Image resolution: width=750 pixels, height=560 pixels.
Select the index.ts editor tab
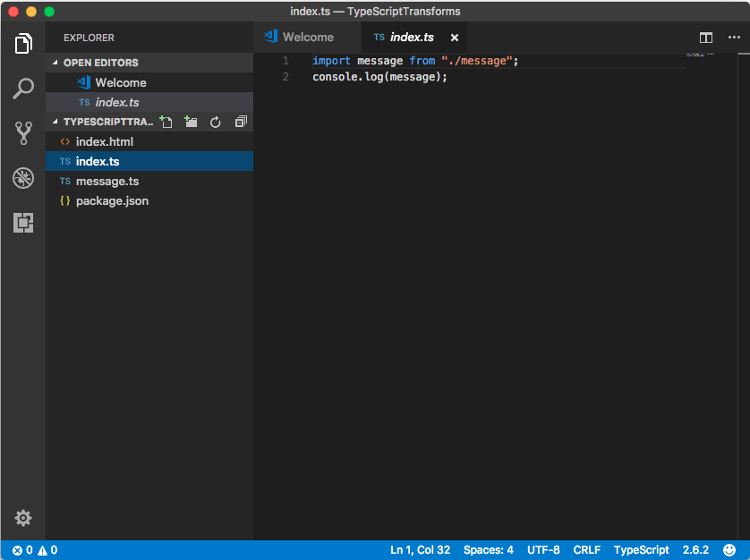point(413,38)
